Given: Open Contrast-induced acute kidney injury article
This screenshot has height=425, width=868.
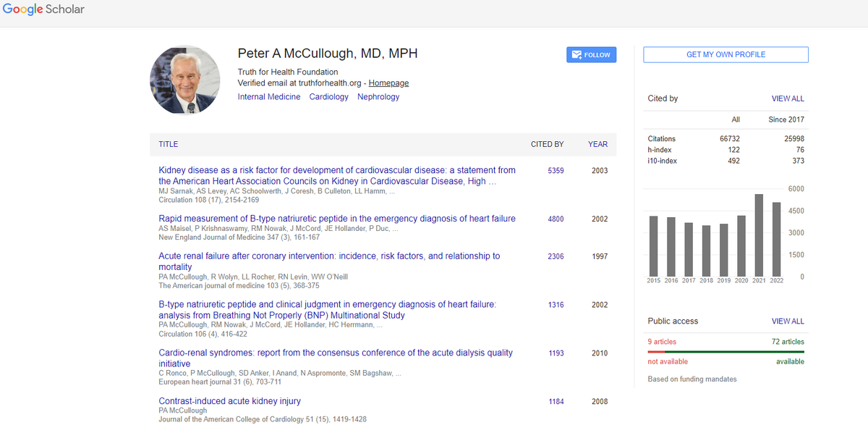Looking at the screenshot, I should click(229, 401).
